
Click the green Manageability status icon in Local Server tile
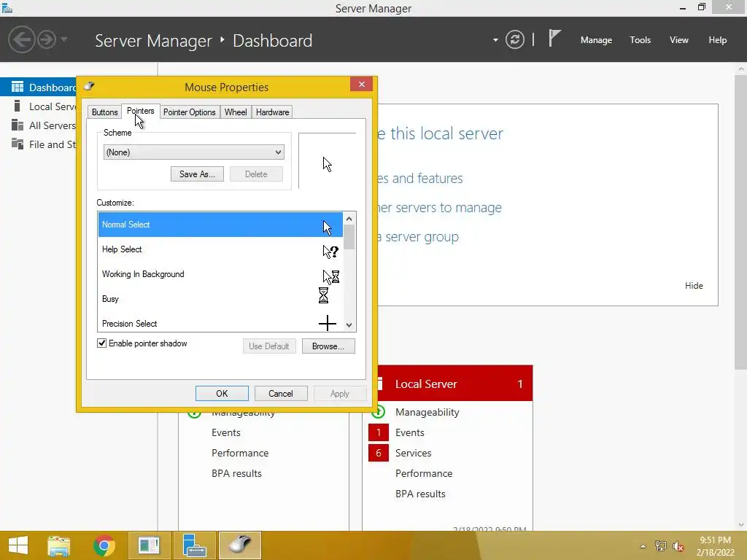click(379, 411)
